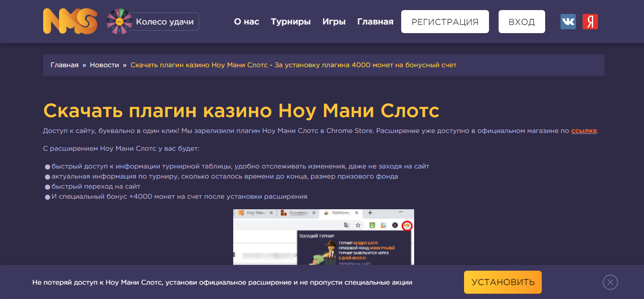Navigate to Главная in top menu
Screen dimensions: 644x299
(375, 22)
